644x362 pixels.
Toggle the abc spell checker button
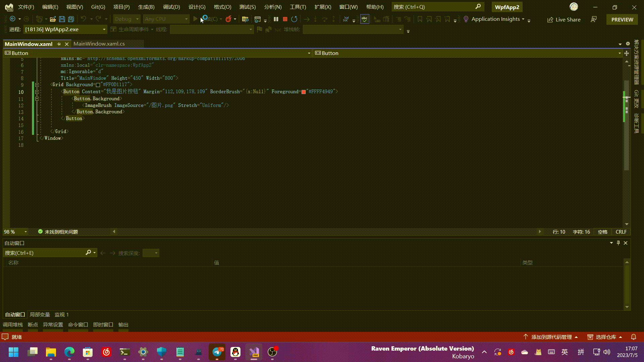(x=364, y=19)
